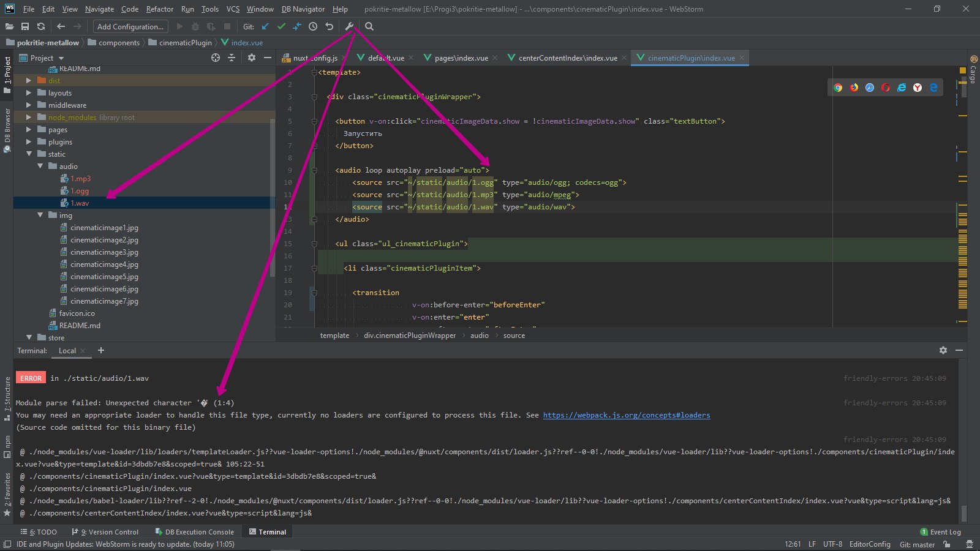Open file icon in main toolbar
This screenshot has height=551, width=980.
(9, 26)
